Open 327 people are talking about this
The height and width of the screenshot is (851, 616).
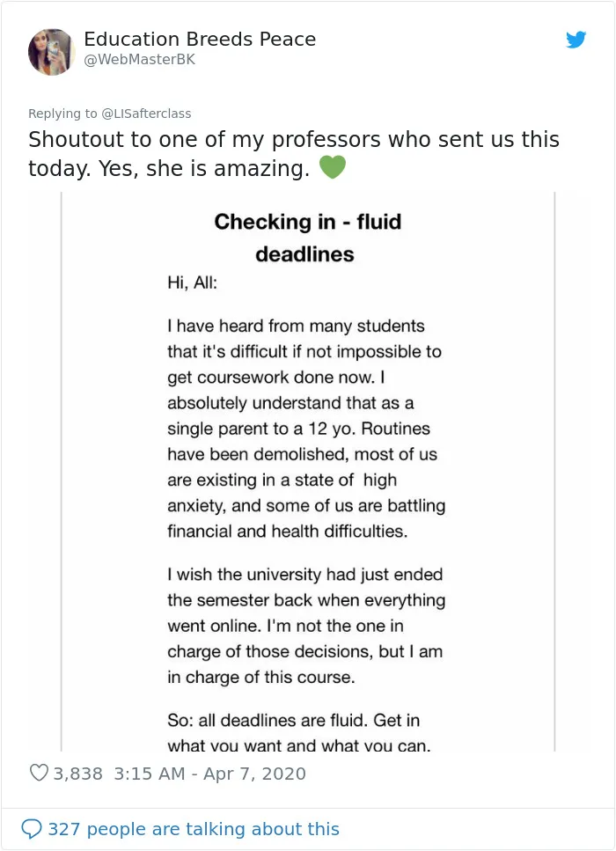click(x=194, y=829)
